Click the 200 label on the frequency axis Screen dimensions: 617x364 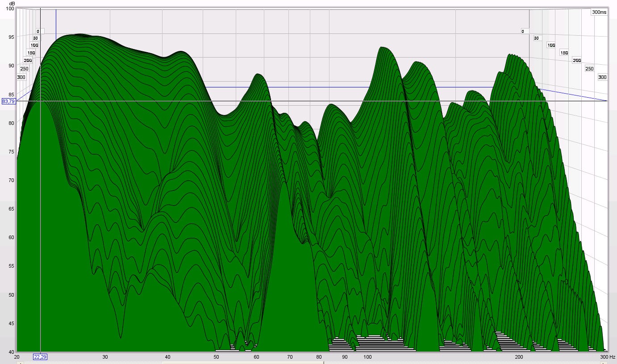coord(519,357)
